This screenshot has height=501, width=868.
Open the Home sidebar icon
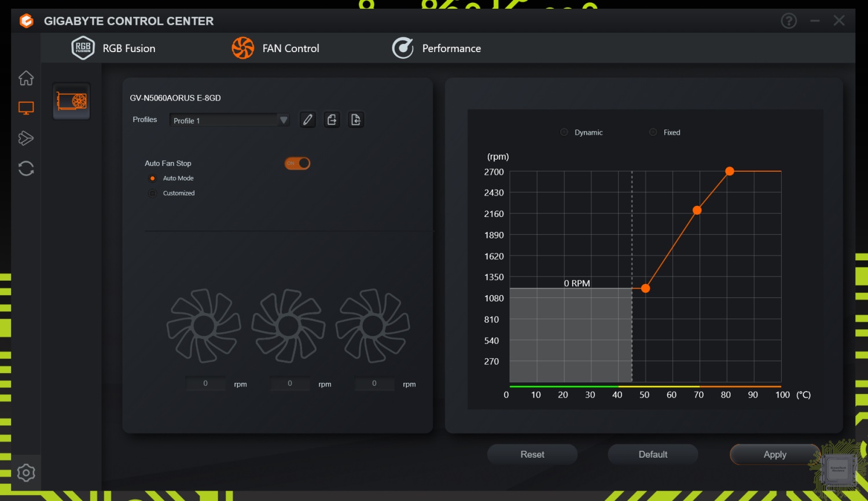click(26, 78)
